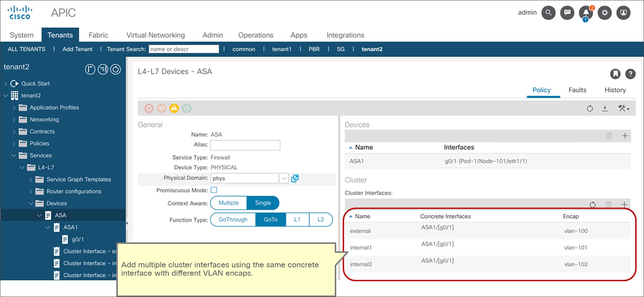Click the Tenant Search input field
The image size is (644, 297).
184,49
